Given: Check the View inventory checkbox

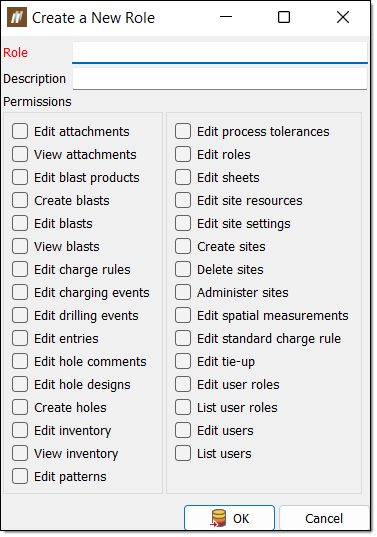Looking at the screenshot, I should pyautogui.click(x=20, y=453).
